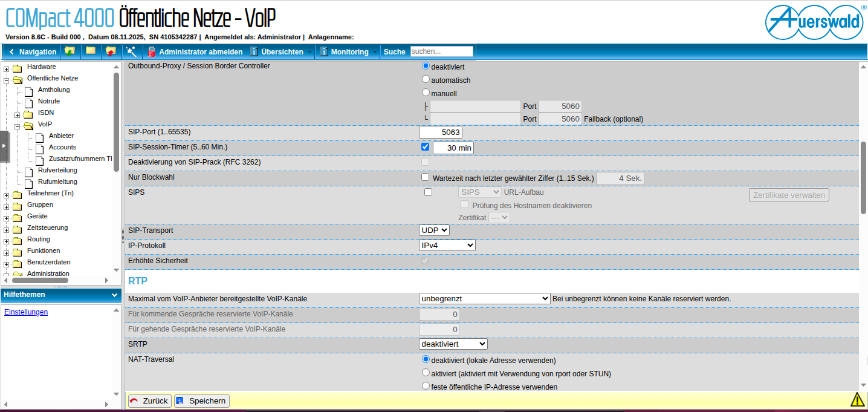
Task: Open the Einstellungen help link
Action: [26, 312]
